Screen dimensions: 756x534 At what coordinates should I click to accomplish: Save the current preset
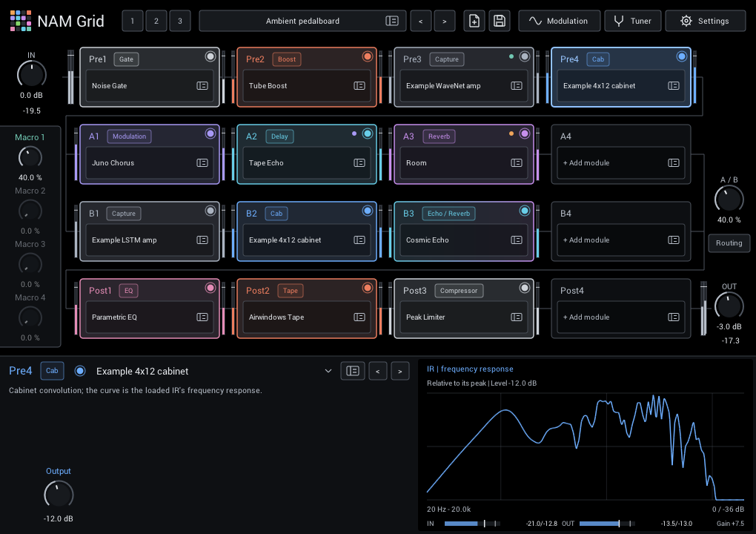(x=500, y=21)
